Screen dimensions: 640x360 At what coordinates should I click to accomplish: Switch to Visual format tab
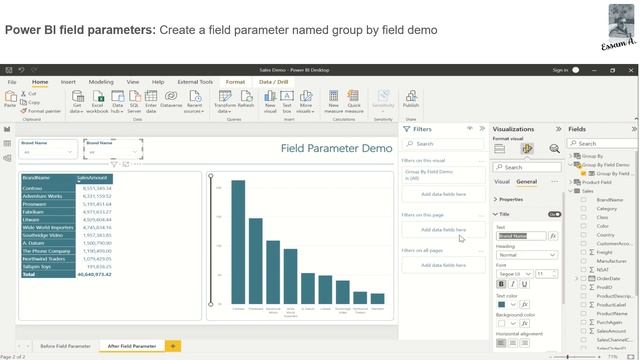click(x=502, y=182)
